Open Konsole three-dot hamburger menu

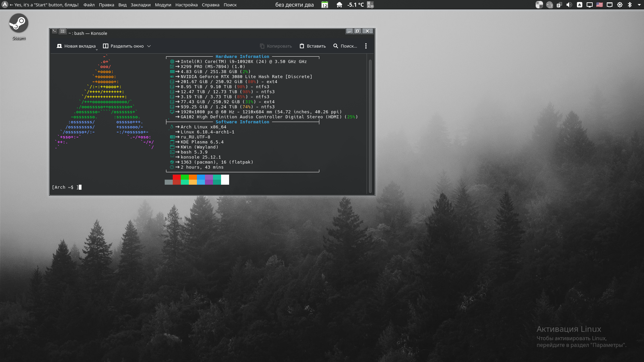click(366, 46)
